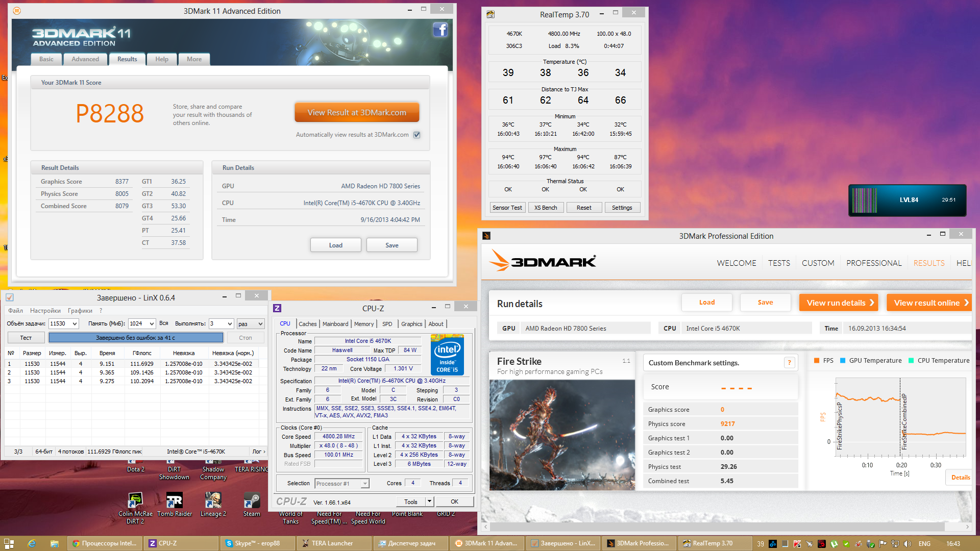Open the Tomb Raider desktop icon
This screenshot has height=551, width=980.
175,501
